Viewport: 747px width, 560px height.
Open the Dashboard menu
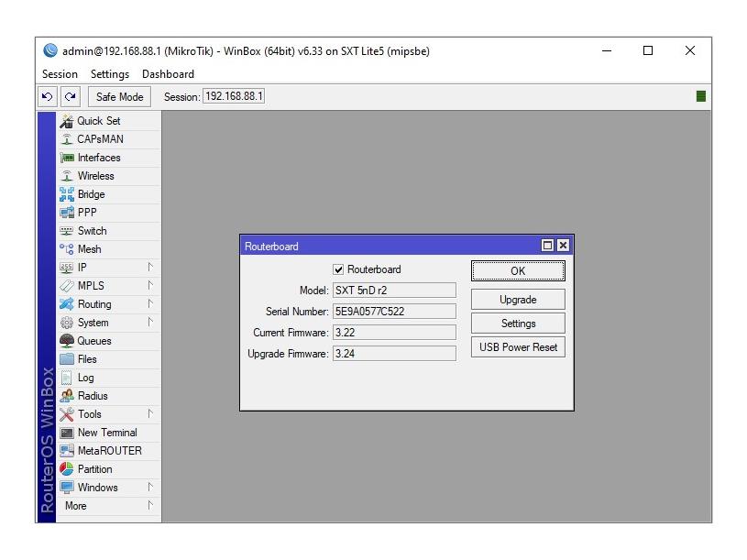point(168,74)
